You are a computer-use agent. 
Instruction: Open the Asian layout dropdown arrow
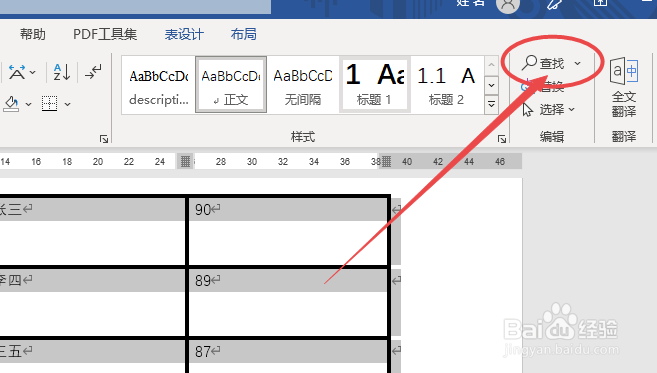[x=33, y=73]
